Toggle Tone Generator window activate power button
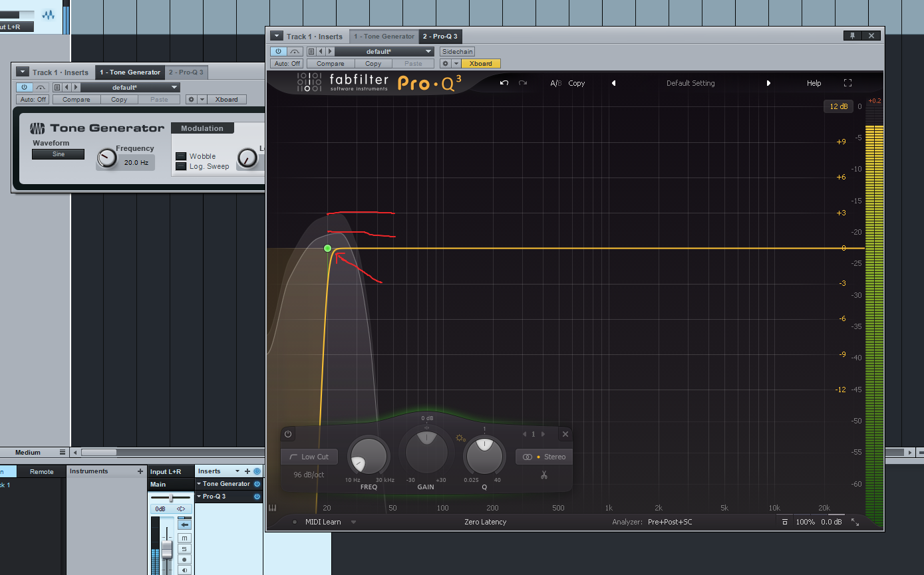 (24, 87)
